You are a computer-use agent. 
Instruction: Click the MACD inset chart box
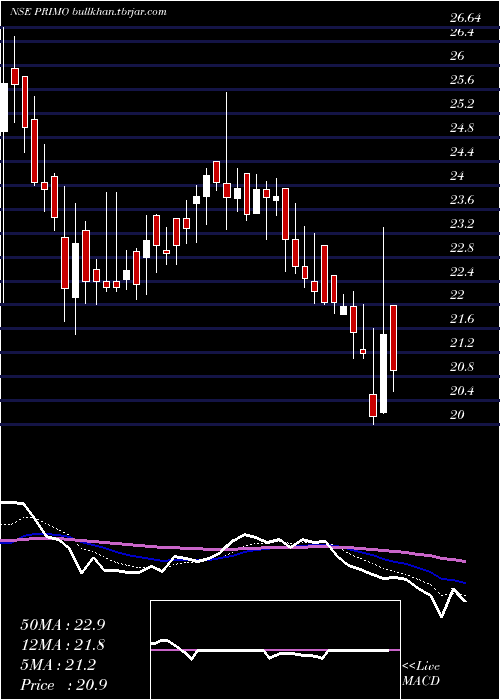[275, 650]
